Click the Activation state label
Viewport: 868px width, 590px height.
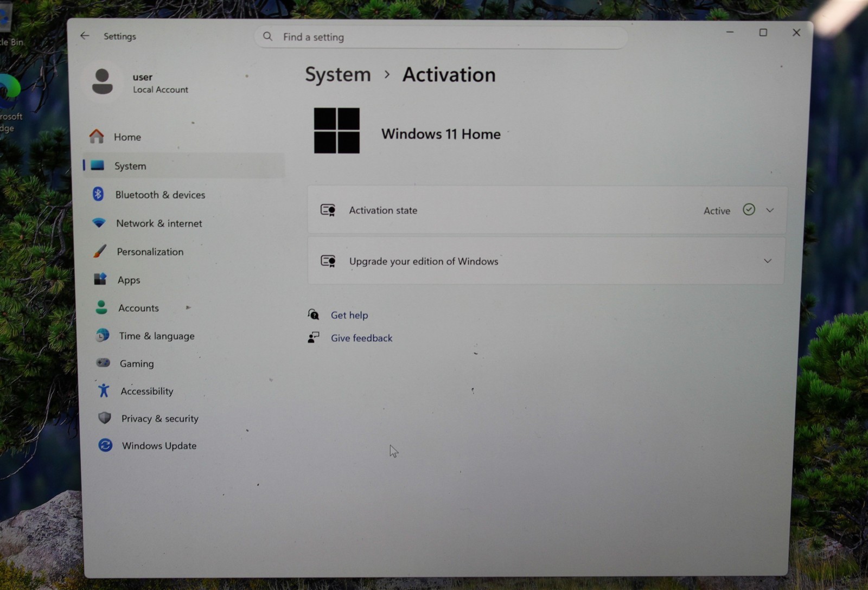[x=383, y=210]
